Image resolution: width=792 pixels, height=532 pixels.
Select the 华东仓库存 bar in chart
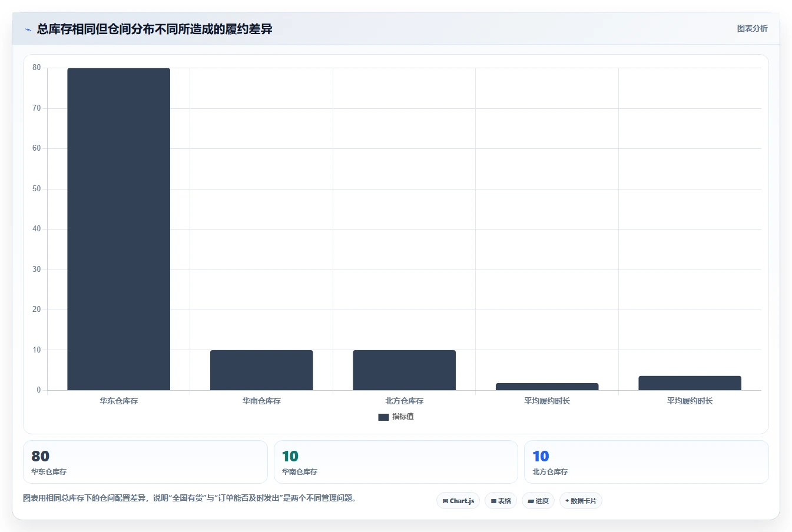[x=118, y=229]
